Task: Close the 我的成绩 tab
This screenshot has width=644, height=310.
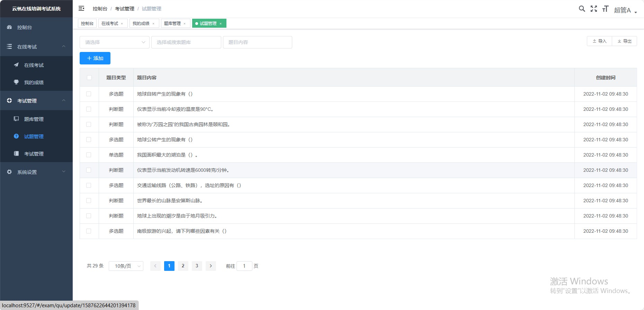Action: pyautogui.click(x=153, y=24)
